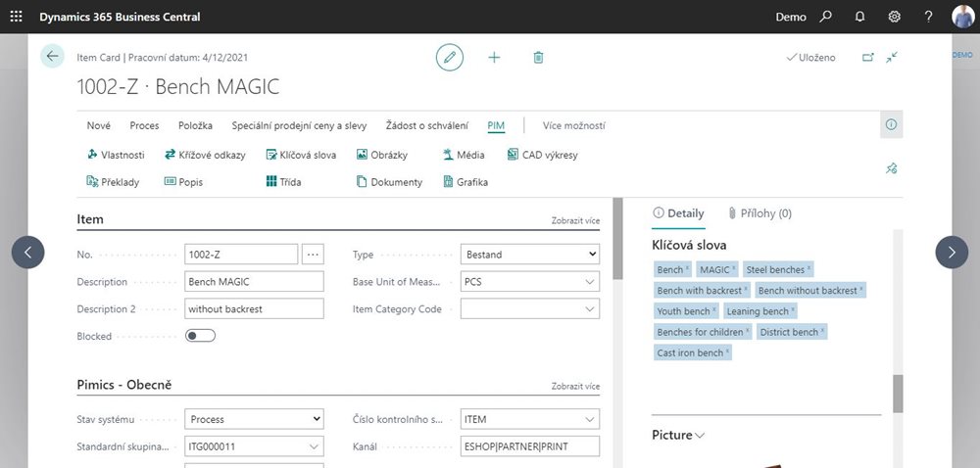980x468 pixels.
Task: Open Obrázky action
Action: coord(382,155)
